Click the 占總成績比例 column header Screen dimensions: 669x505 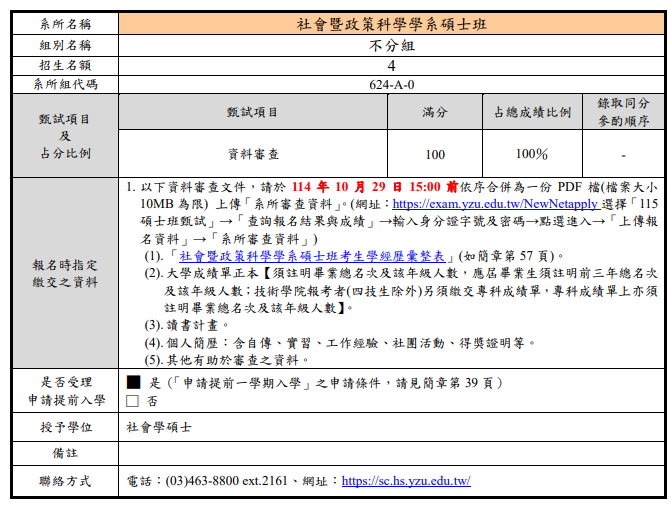pos(531,112)
